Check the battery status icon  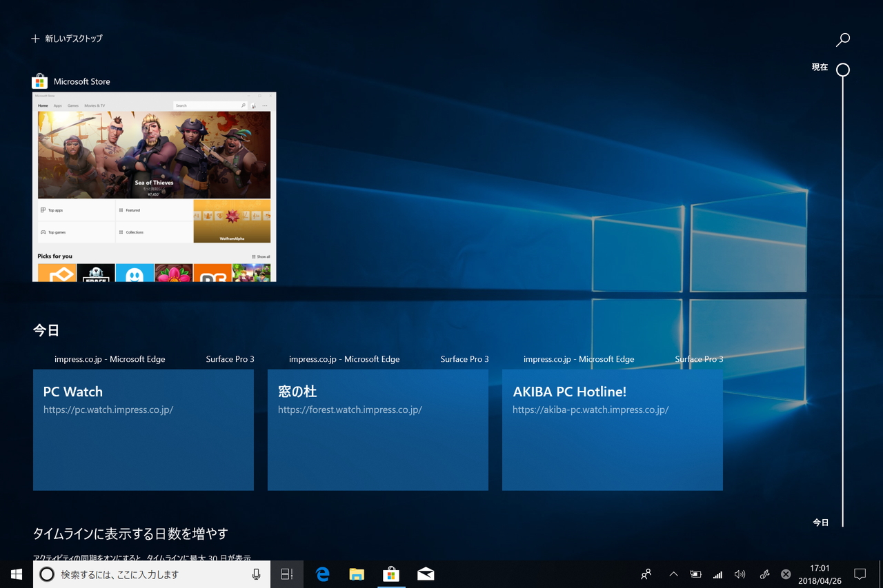[696, 574]
